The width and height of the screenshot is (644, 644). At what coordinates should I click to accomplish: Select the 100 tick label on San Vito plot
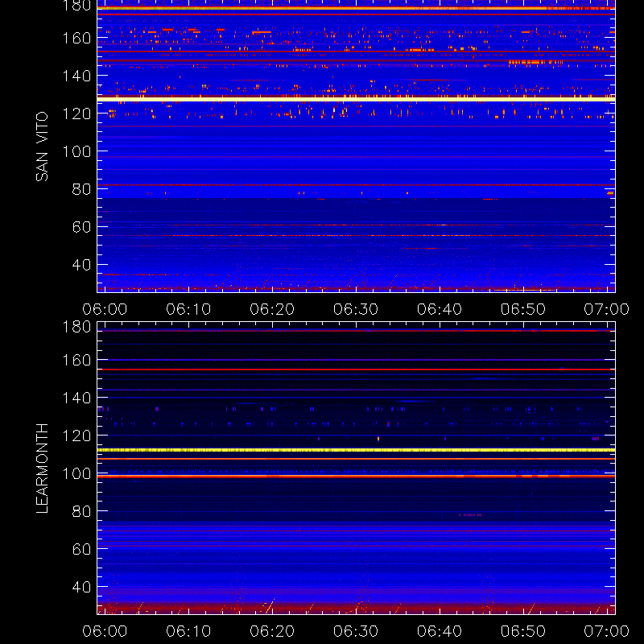(76, 151)
